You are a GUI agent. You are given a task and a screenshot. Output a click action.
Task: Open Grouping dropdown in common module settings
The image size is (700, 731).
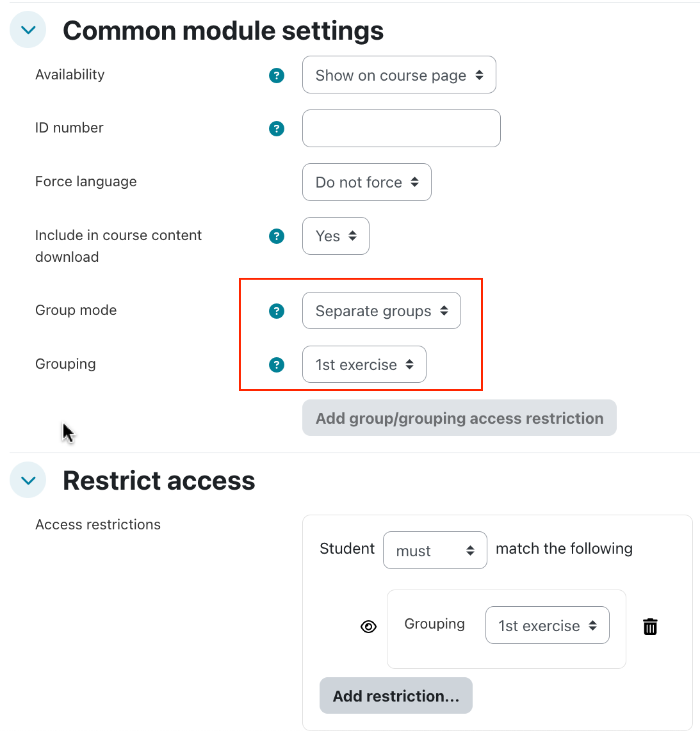point(364,365)
